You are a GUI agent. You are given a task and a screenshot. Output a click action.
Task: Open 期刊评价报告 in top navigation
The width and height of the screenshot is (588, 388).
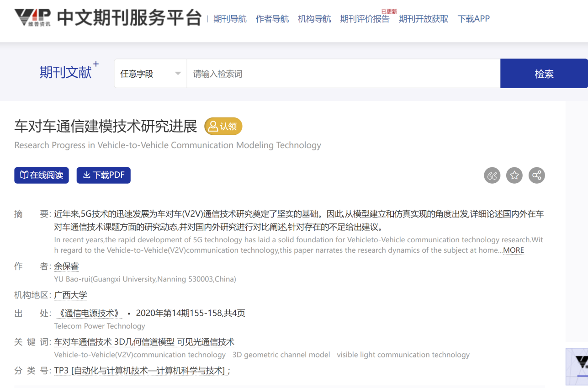pos(365,19)
